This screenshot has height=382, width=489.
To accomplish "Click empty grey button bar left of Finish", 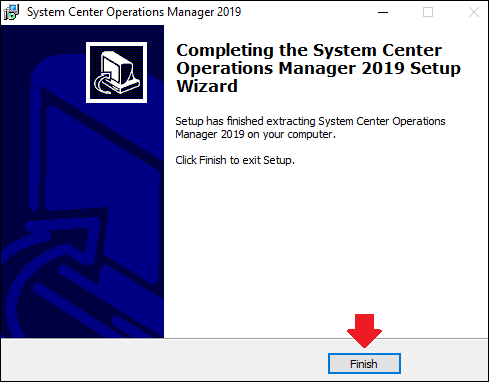I will click(163, 361).
